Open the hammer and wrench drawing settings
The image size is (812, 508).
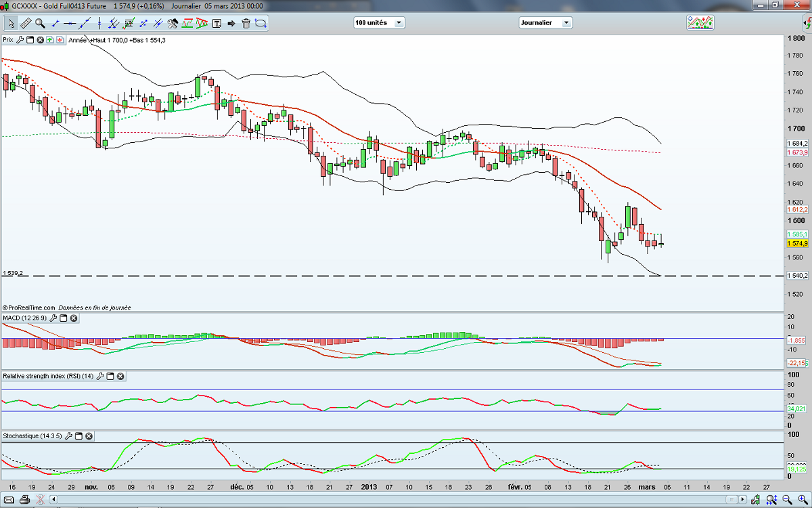click(x=173, y=23)
